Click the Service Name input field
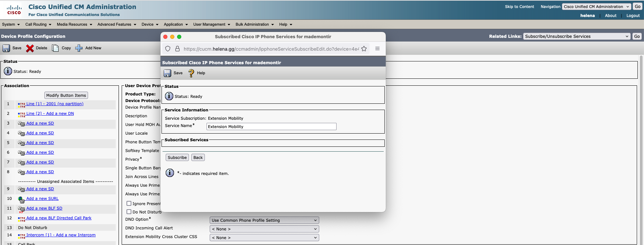Screen dimensions: 644x245 271,127
